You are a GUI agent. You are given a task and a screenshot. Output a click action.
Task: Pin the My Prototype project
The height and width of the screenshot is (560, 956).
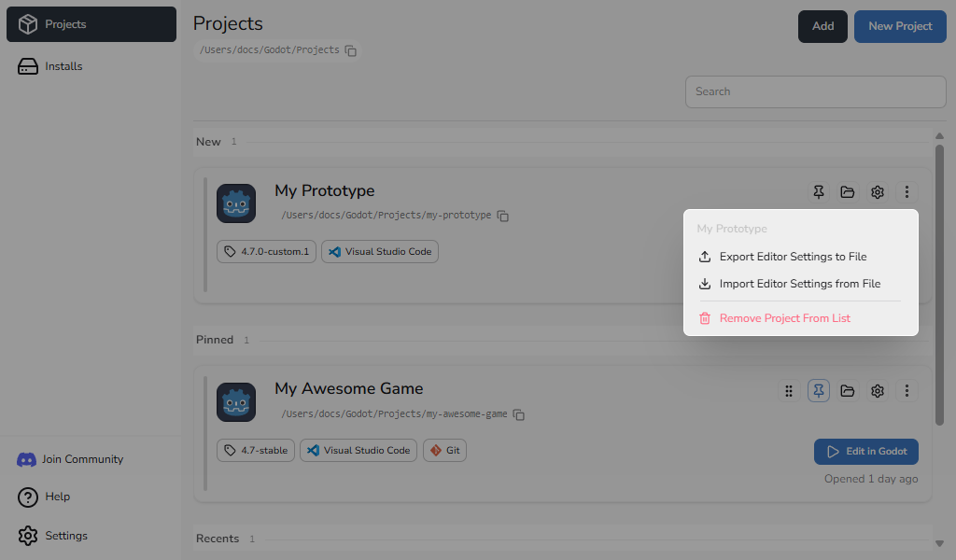[818, 192]
